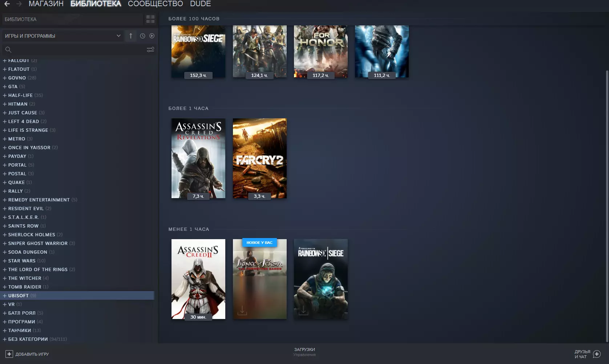Open the game cover showing 111,2 ч.
Image resolution: width=609 pixels, height=364 pixels.
coord(382,51)
